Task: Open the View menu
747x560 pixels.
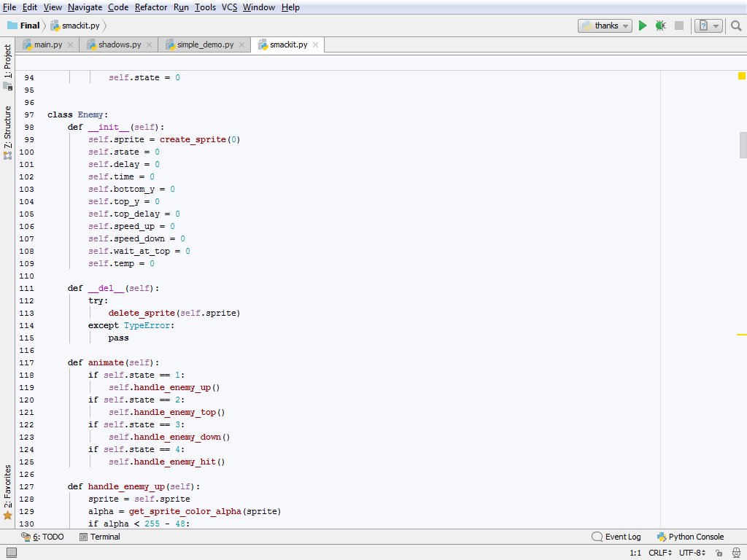Action: point(53,7)
